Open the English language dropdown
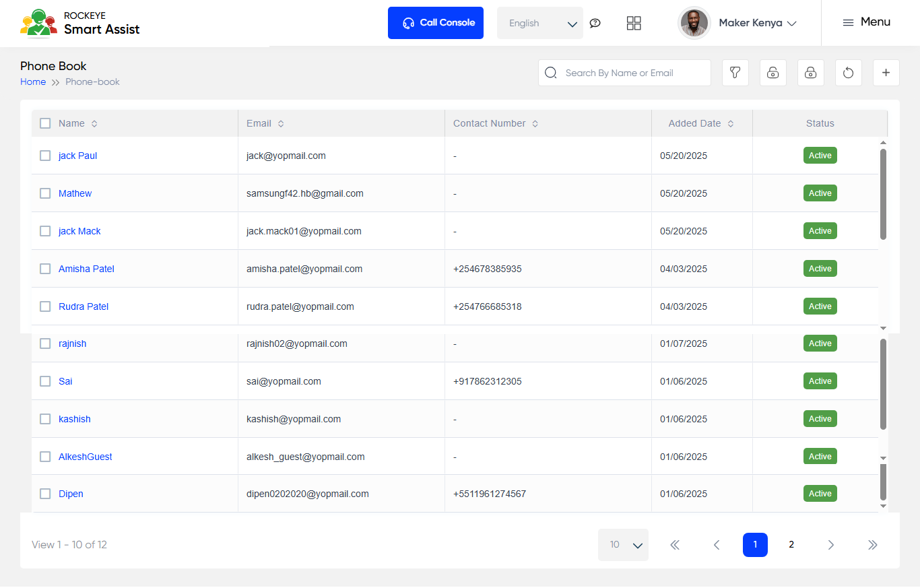 (540, 23)
